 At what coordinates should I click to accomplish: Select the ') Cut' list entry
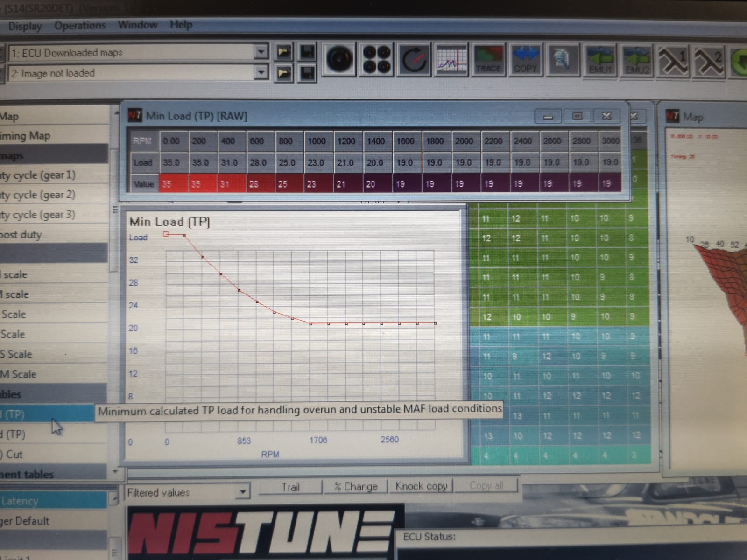tap(54, 454)
